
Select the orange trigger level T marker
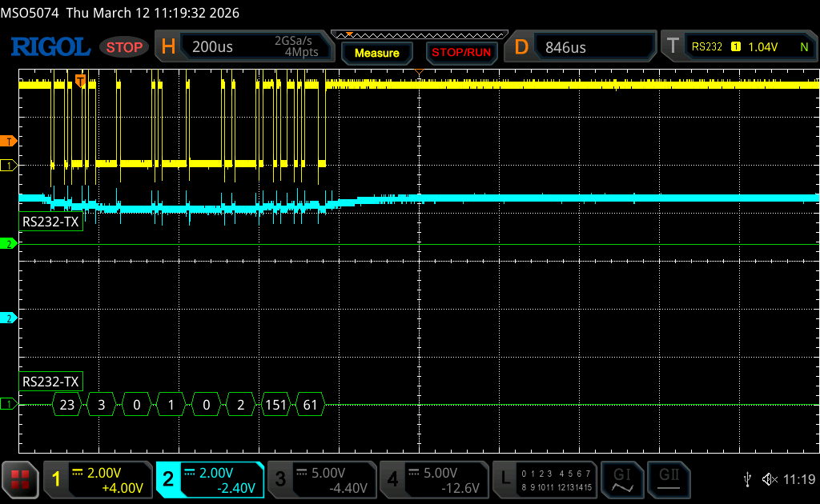point(9,142)
